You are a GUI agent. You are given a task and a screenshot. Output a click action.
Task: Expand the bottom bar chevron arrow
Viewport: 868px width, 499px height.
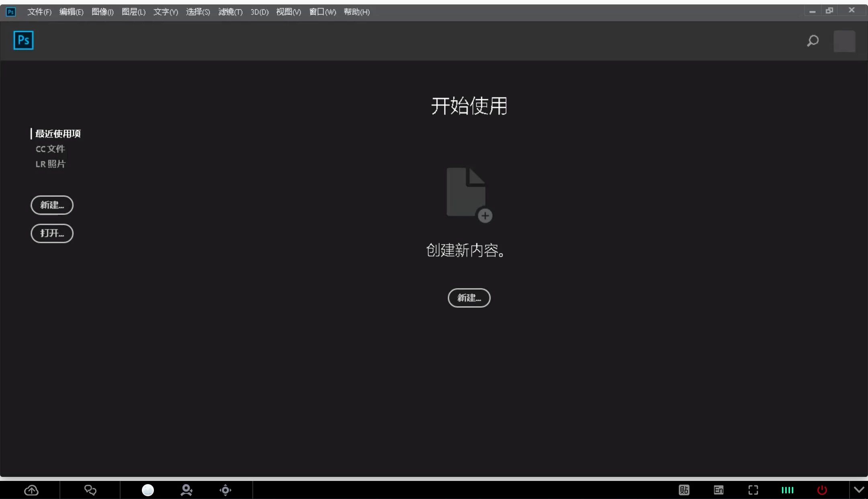(x=859, y=490)
